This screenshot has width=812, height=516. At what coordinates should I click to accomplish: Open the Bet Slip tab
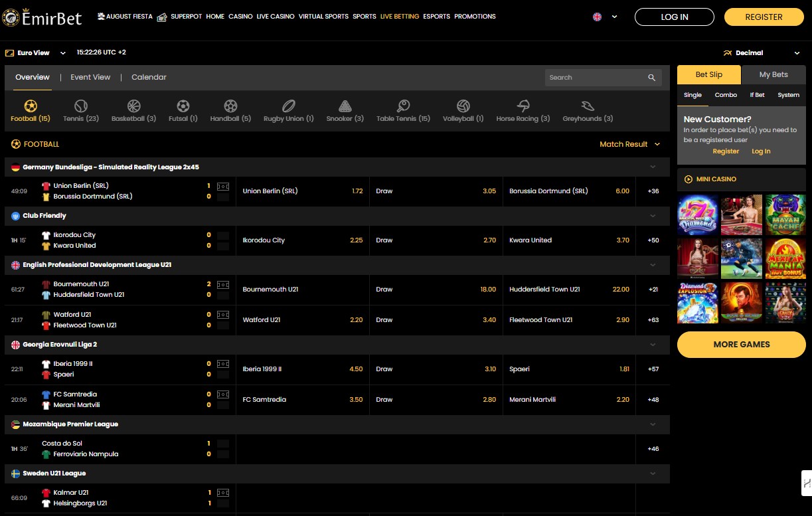tap(709, 75)
